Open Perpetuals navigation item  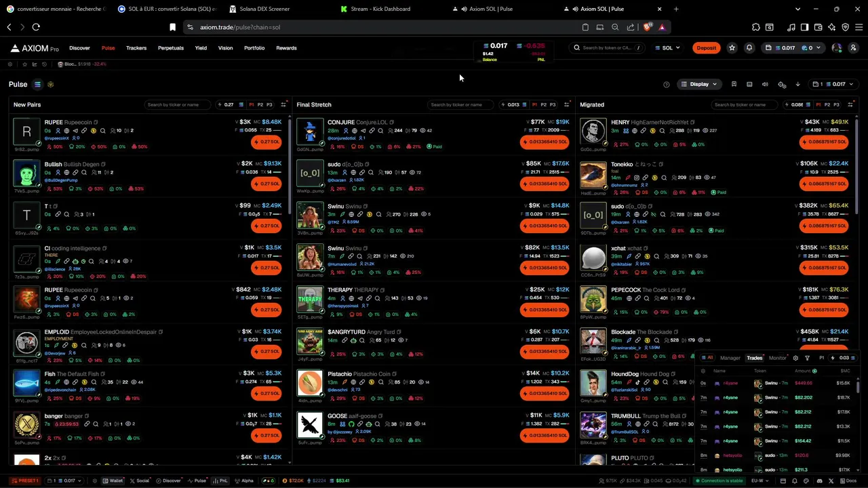[171, 48]
